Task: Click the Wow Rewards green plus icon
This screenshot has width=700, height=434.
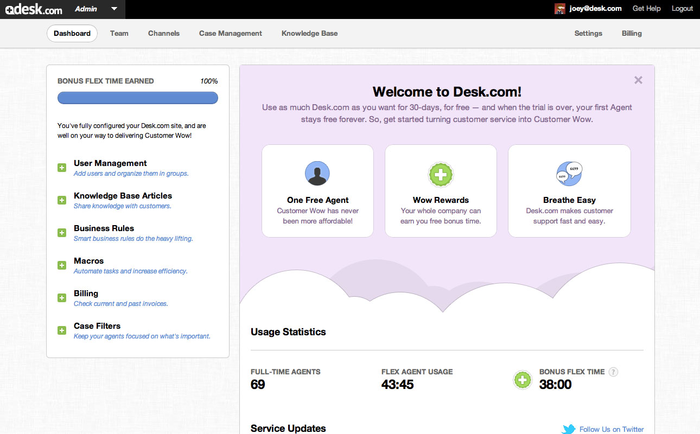Action: 440,173
